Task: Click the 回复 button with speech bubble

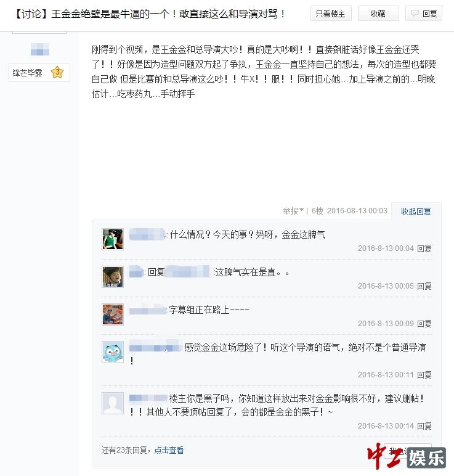Action: click(x=424, y=14)
